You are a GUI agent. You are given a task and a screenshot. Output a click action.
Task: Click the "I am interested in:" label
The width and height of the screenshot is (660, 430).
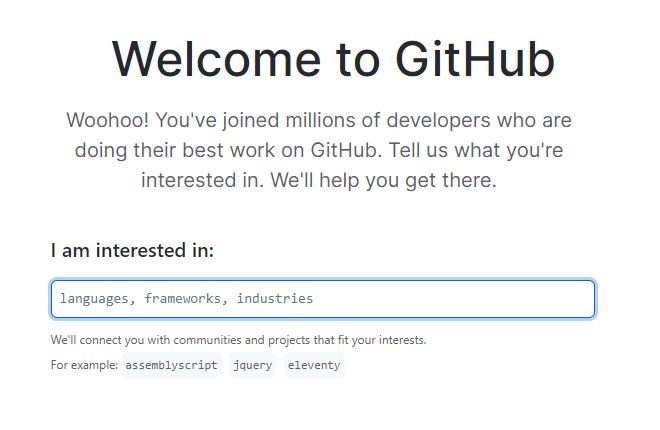(132, 250)
